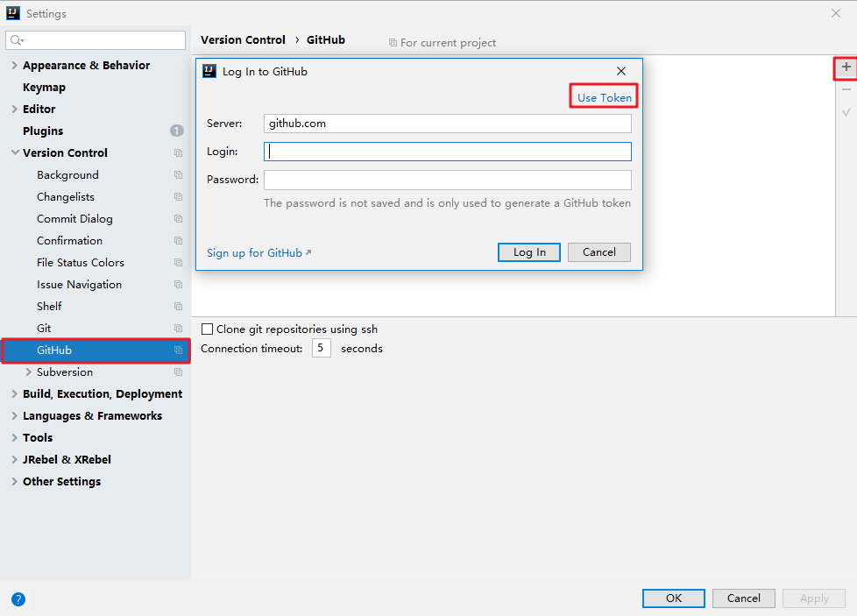Click the For current project label
The height and width of the screenshot is (616, 857).
(x=448, y=43)
